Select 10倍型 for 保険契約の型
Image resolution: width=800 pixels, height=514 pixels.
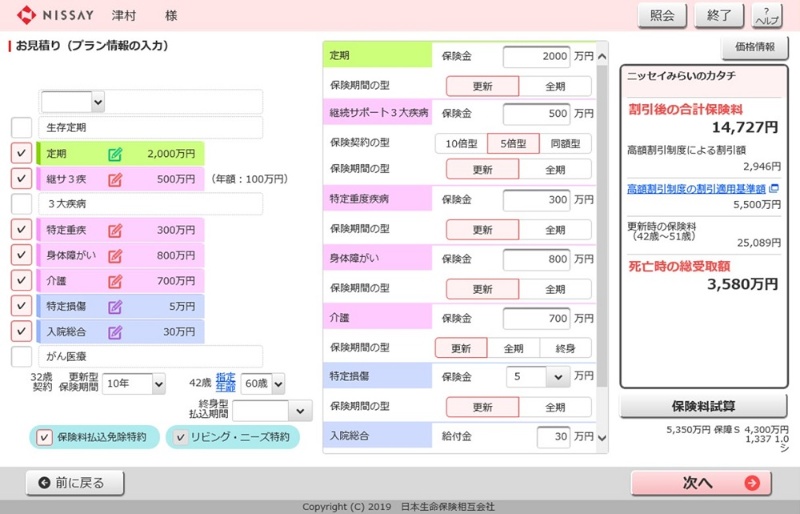464,144
